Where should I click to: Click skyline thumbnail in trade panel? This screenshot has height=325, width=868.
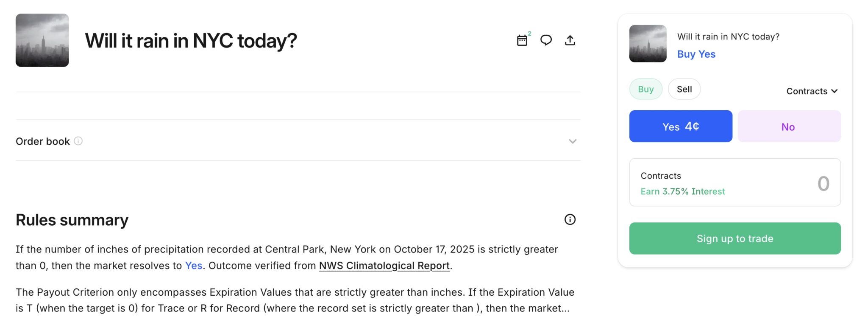[648, 44]
